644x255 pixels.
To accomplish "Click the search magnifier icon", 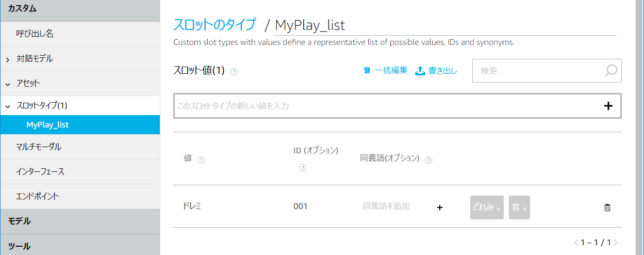I will 610,71.
